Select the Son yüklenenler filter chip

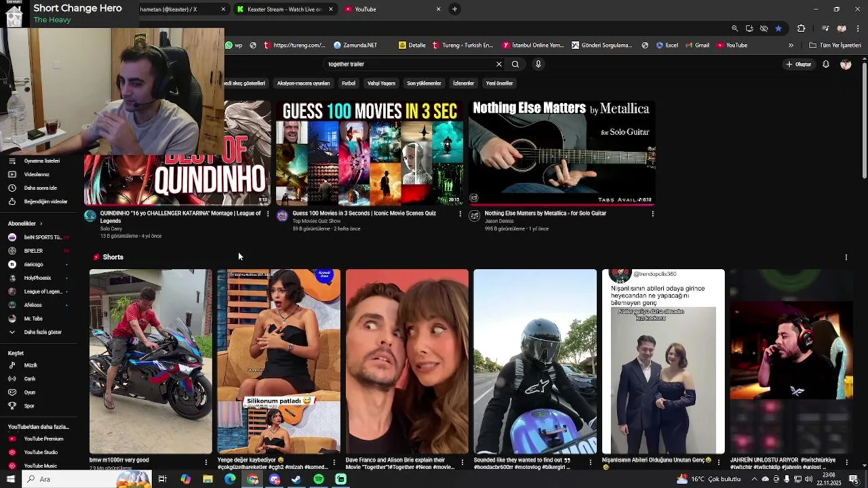pos(424,83)
